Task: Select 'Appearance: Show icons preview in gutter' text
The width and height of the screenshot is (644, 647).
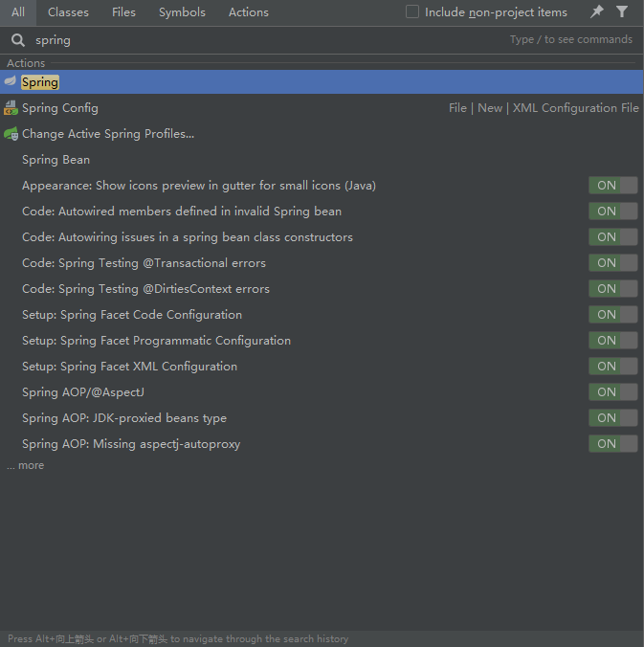Action: tap(199, 186)
